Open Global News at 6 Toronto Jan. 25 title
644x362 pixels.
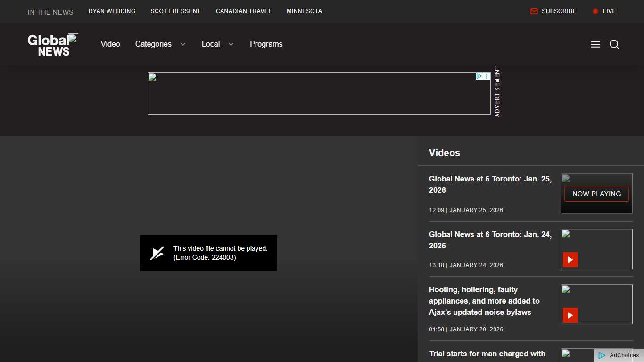pyautogui.click(x=490, y=184)
